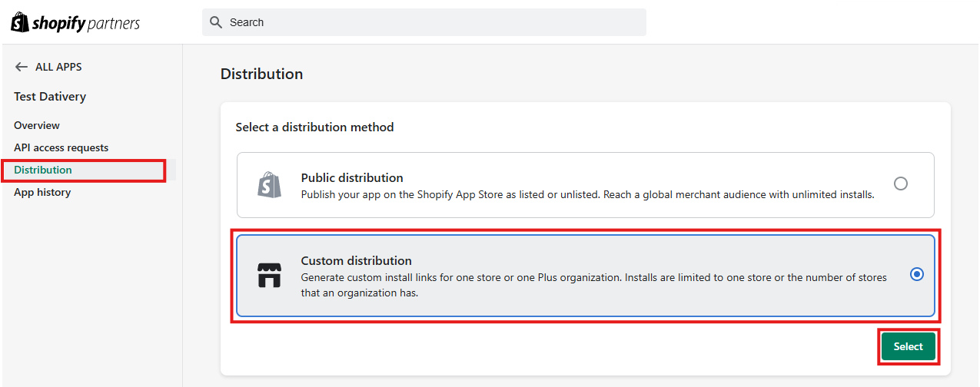Screen dimensions: 980x387
Task: Click the Shopify bag icon for Public distribution
Action: click(269, 185)
